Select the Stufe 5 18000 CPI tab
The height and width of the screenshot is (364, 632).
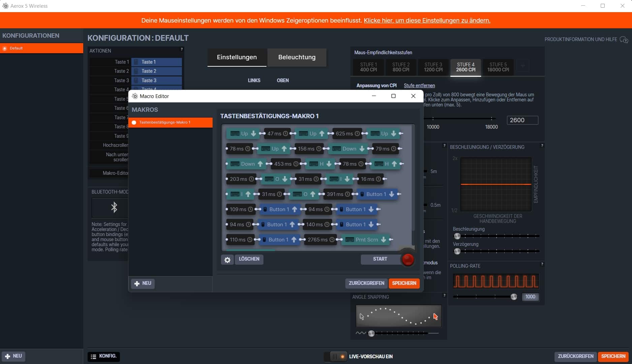498,67
